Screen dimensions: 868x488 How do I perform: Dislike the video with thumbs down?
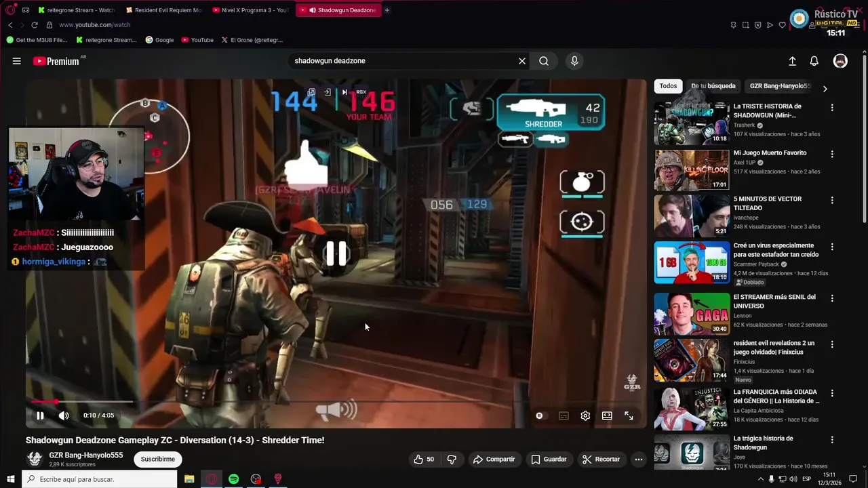pyautogui.click(x=452, y=460)
